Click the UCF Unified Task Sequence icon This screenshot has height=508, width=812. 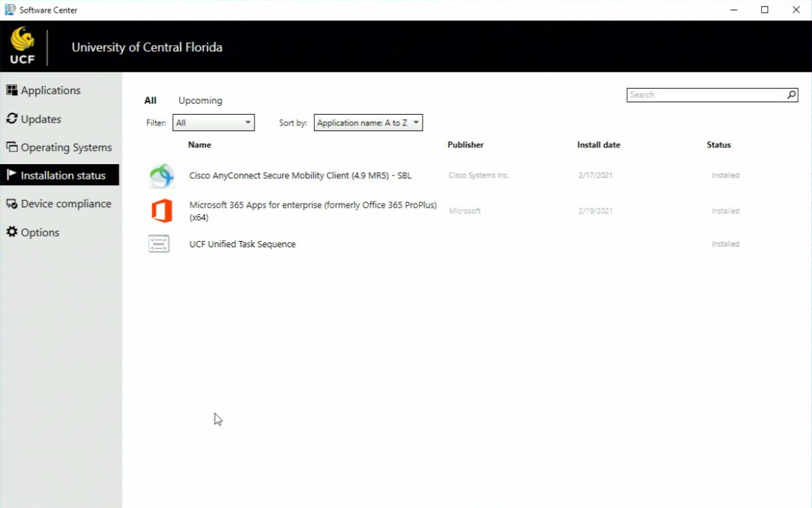(159, 244)
